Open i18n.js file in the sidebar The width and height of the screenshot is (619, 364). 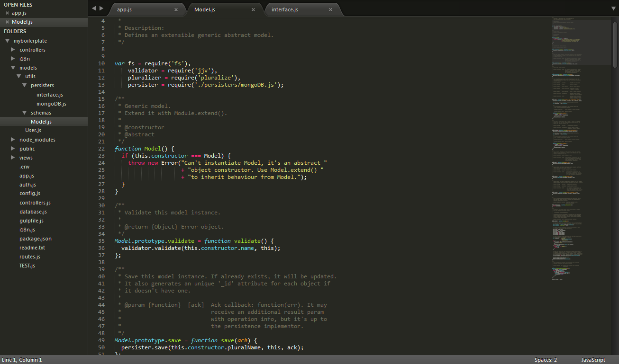27,230
